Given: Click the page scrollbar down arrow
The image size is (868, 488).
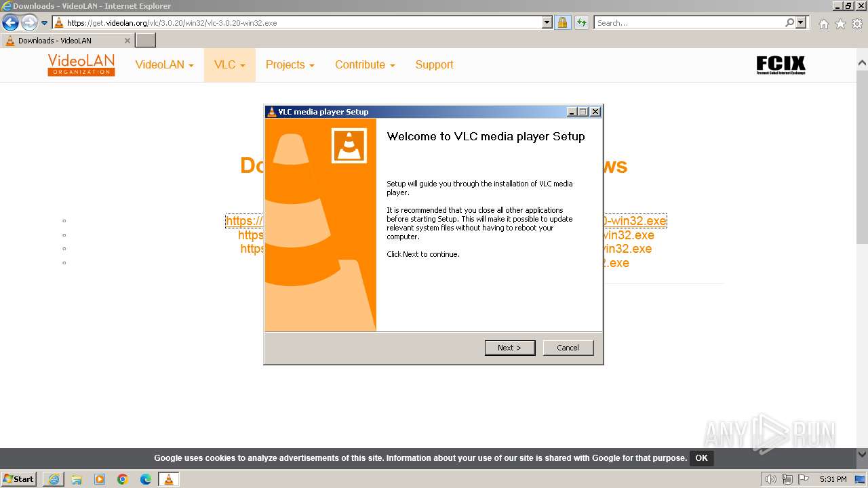Looking at the screenshot, I should click(862, 455).
